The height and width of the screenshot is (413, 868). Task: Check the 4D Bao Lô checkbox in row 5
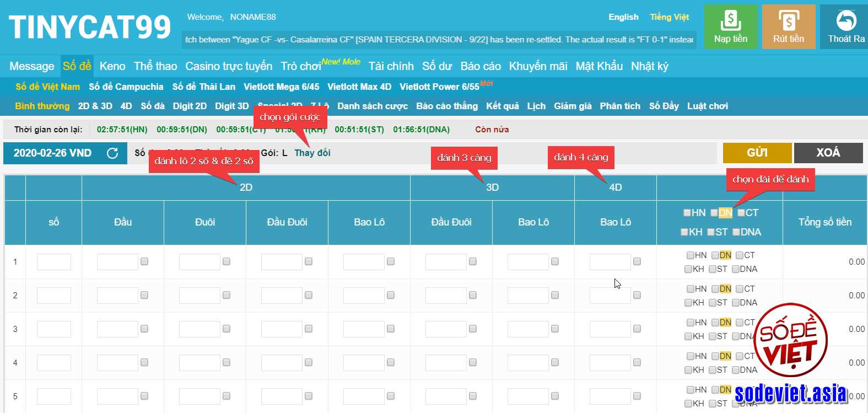tap(637, 396)
